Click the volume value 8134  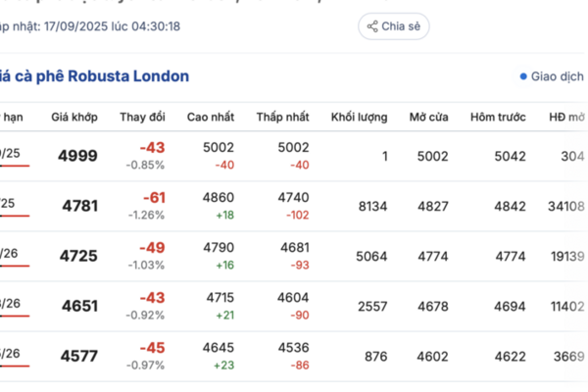(372, 207)
